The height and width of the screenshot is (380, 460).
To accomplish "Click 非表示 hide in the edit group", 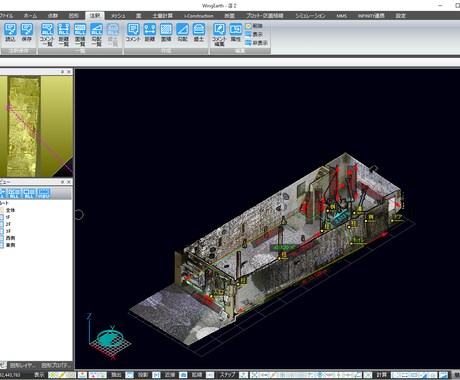I will pos(257,43).
